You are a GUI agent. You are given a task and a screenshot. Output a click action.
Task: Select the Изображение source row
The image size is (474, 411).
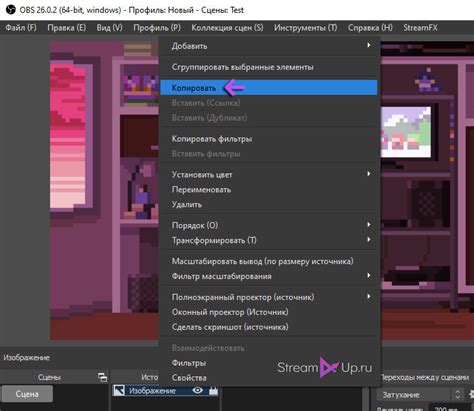pyautogui.click(x=166, y=391)
